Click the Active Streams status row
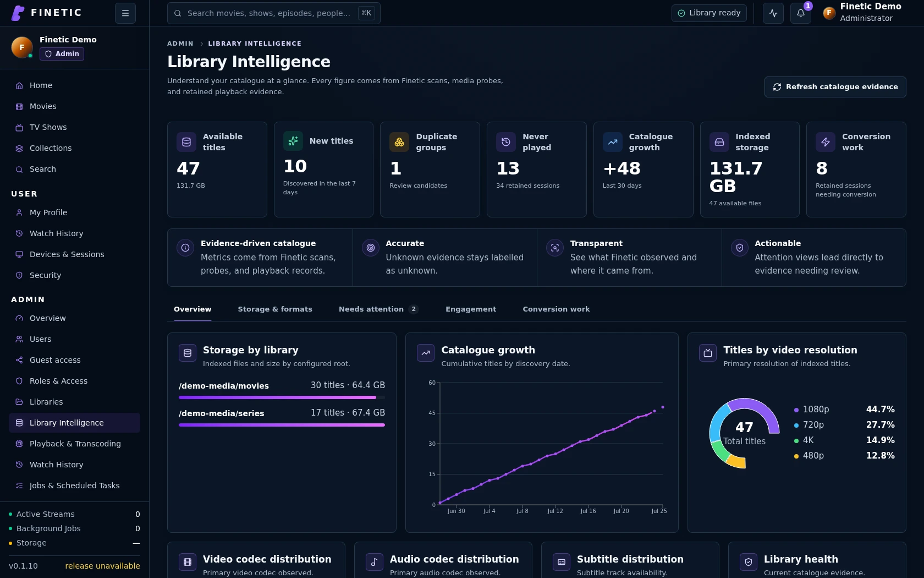The width and height of the screenshot is (924, 578). coord(74,514)
